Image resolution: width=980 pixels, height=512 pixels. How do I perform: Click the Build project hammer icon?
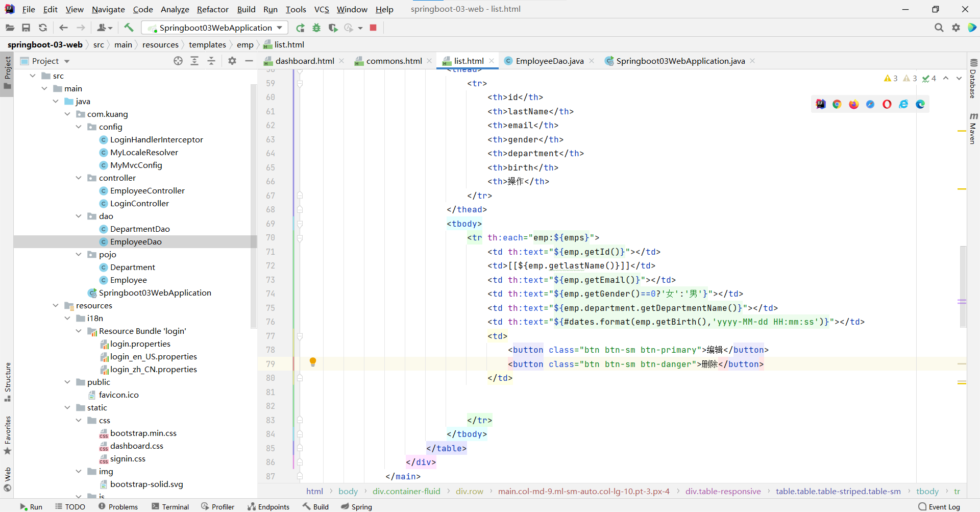pos(129,28)
